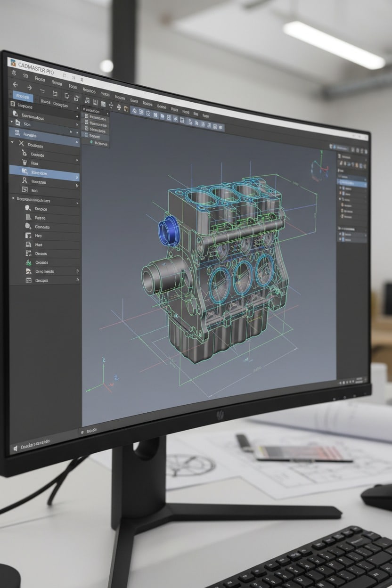Viewport: 392px width, 588px height.
Task: Click "Drnglneets" label in left panel
Action: tap(45, 271)
